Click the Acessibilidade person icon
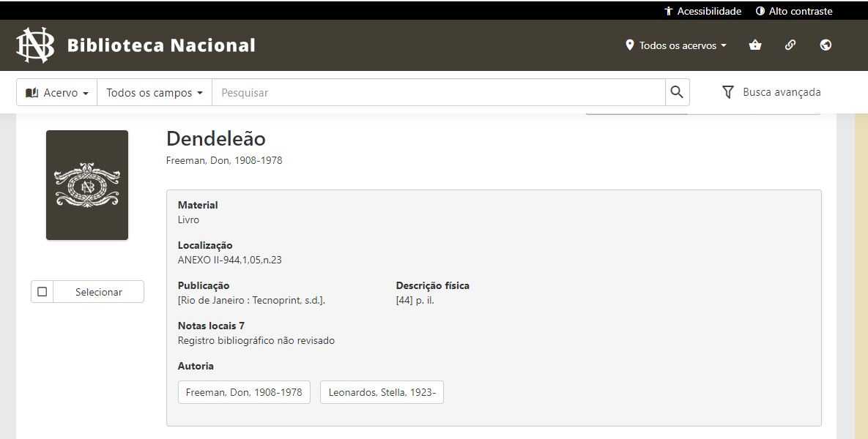 click(x=669, y=11)
